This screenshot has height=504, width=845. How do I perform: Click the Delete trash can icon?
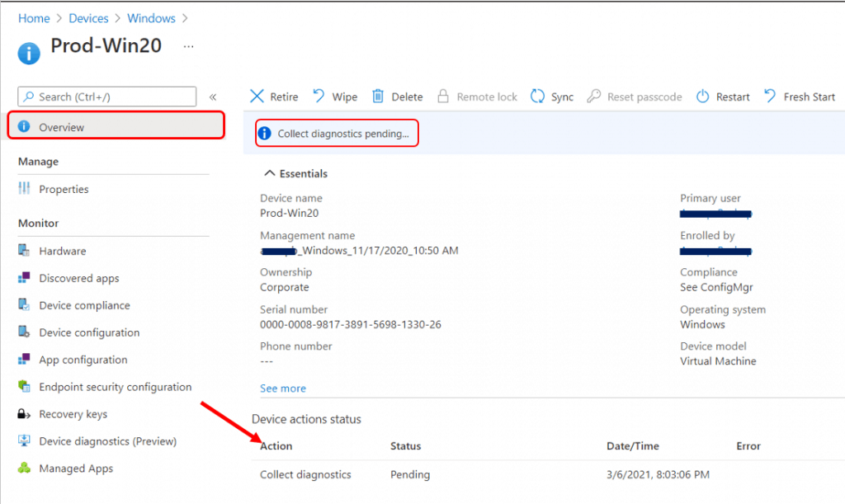pos(378,96)
